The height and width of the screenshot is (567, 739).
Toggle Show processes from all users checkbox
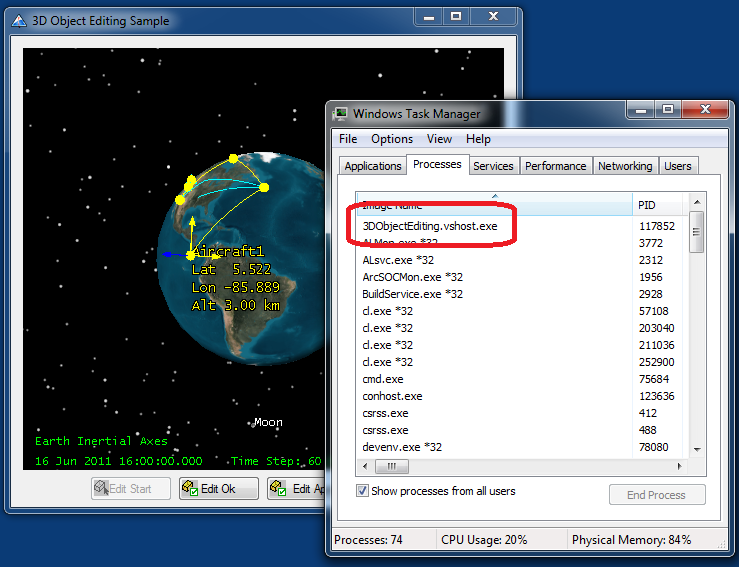coord(362,491)
